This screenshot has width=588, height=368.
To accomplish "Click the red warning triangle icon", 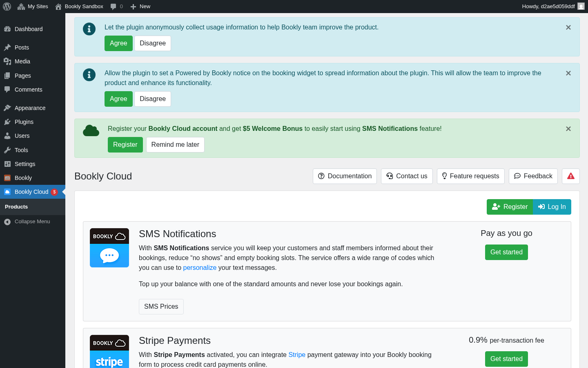I will (x=571, y=176).
